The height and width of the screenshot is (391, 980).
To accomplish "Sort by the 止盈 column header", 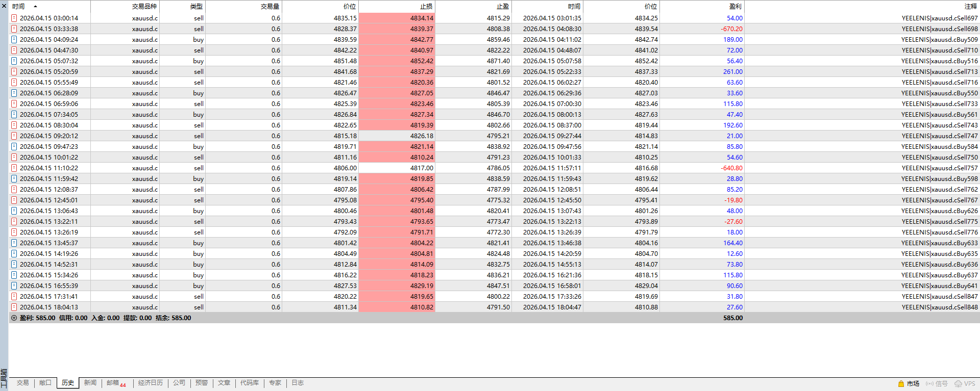I will pos(473,7).
